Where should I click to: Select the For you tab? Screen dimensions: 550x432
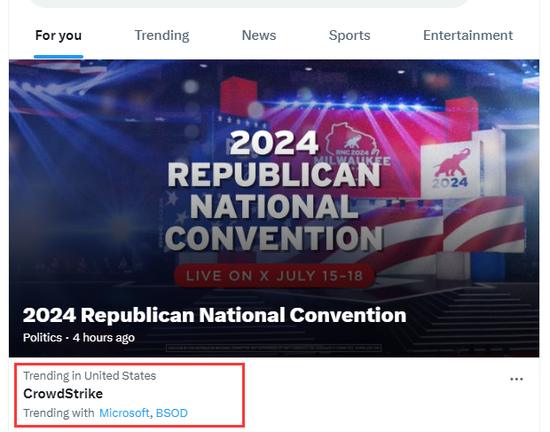coord(58,35)
